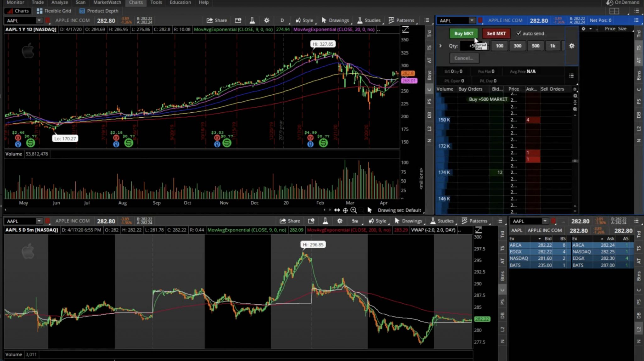Viewport: 644px width, 361px height.
Task: Open the Analyze menu item
Action: [x=60, y=2]
